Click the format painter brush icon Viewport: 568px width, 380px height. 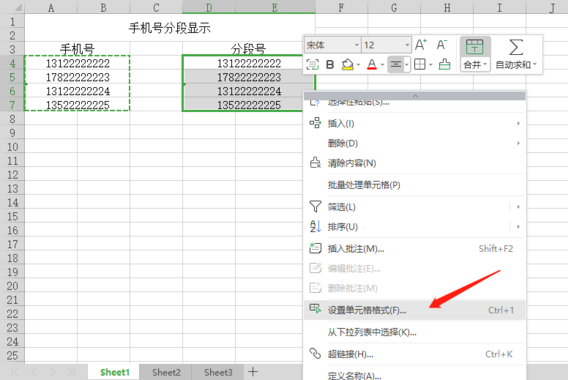tap(444, 64)
